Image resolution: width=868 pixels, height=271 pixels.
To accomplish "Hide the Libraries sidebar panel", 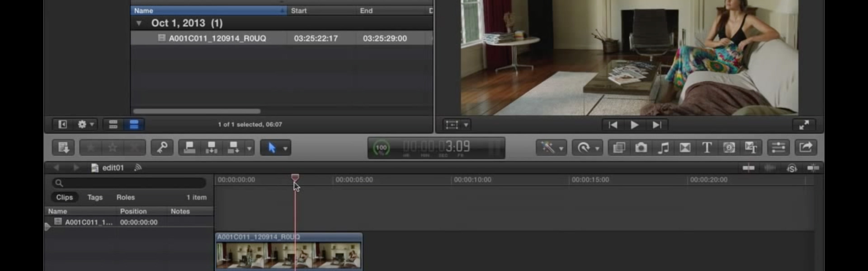I will tap(62, 124).
